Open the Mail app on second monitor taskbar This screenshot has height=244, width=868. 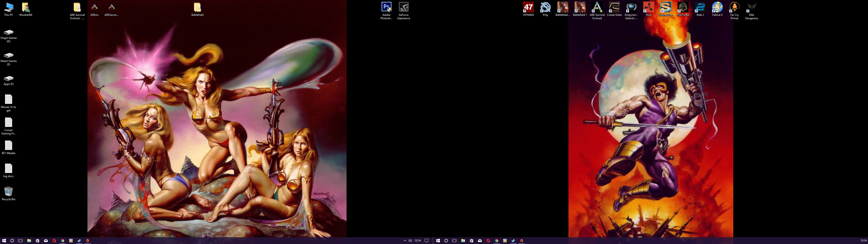coord(480,241)
